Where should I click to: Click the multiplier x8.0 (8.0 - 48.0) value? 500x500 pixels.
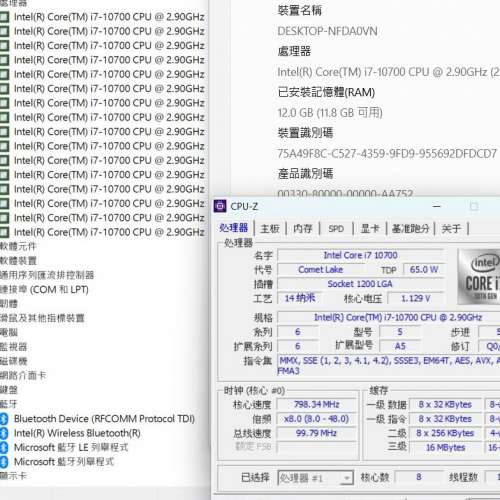point(316,419)
